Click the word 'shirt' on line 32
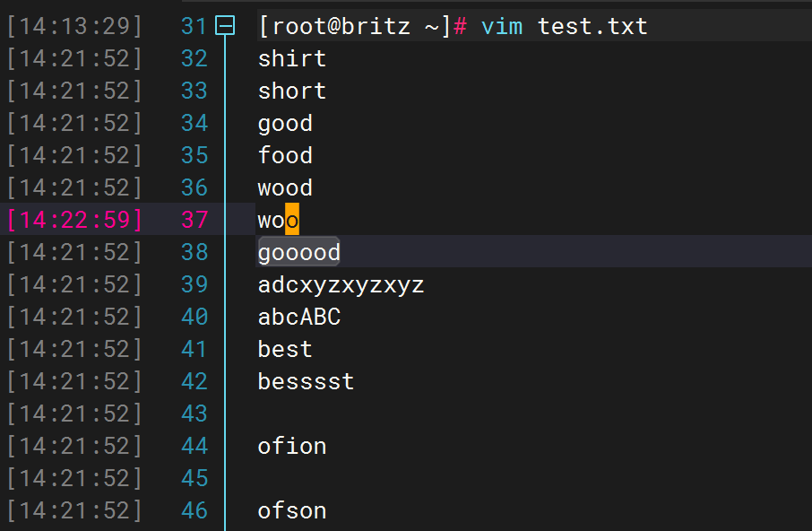This screenshot has width=812, height=531. pyautogui.click(x=292, y=58)
